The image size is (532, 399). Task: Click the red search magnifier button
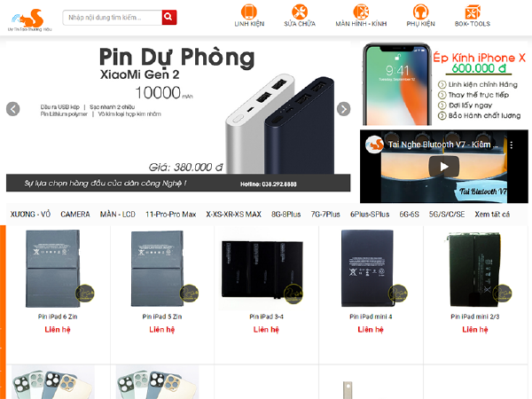[169, 18]
